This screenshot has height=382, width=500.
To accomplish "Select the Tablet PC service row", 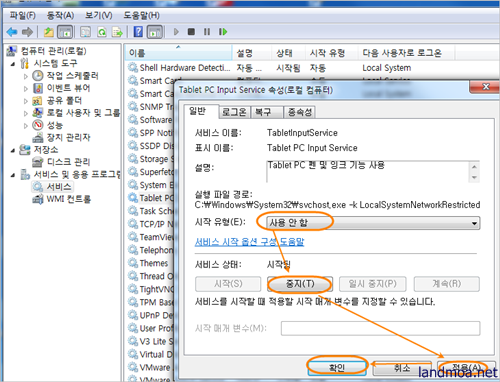I will point(151,198).
